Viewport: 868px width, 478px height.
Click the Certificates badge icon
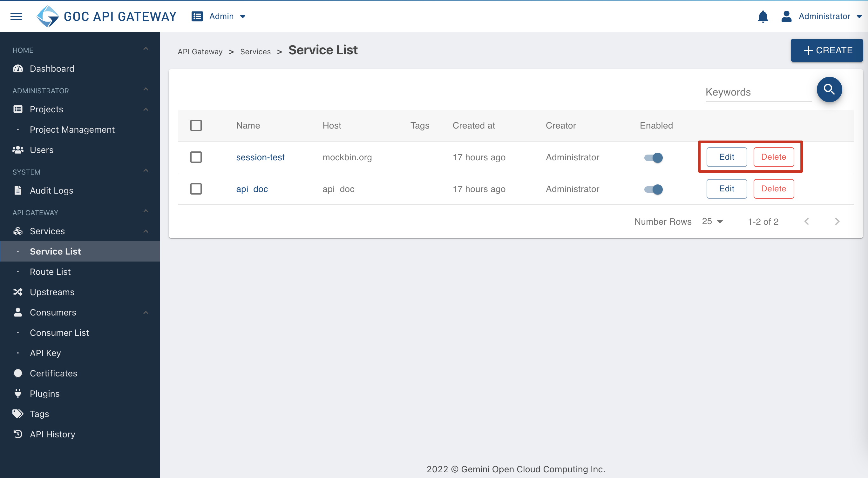coord(18,373)
